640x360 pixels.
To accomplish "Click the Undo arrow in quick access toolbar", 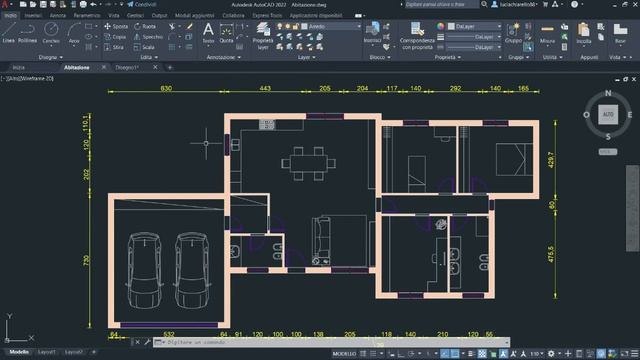I will click(x=93, y=4).
